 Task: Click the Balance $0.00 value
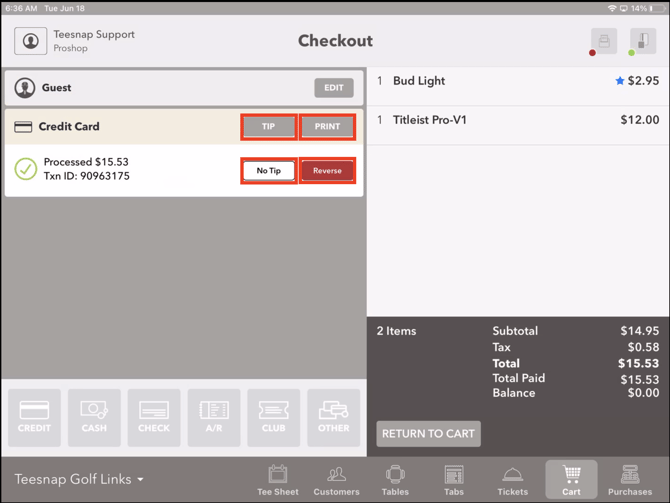pyautogui.click(x=643, y=393)
